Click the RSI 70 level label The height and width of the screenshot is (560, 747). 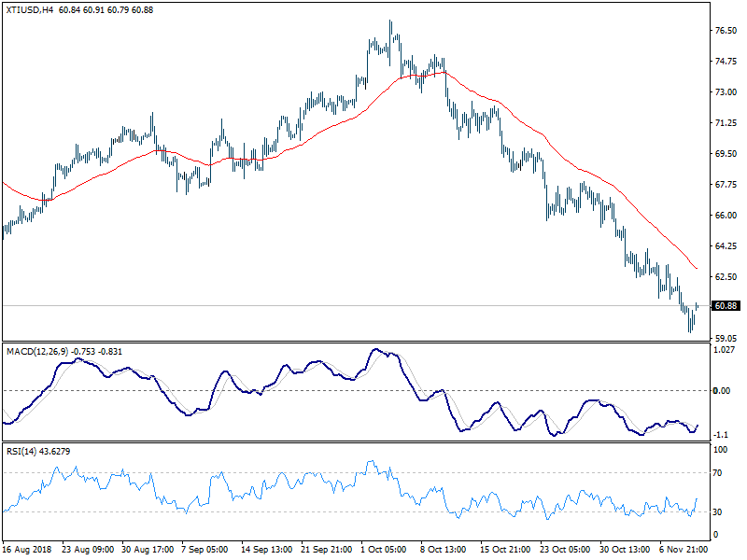click(718, 473)
